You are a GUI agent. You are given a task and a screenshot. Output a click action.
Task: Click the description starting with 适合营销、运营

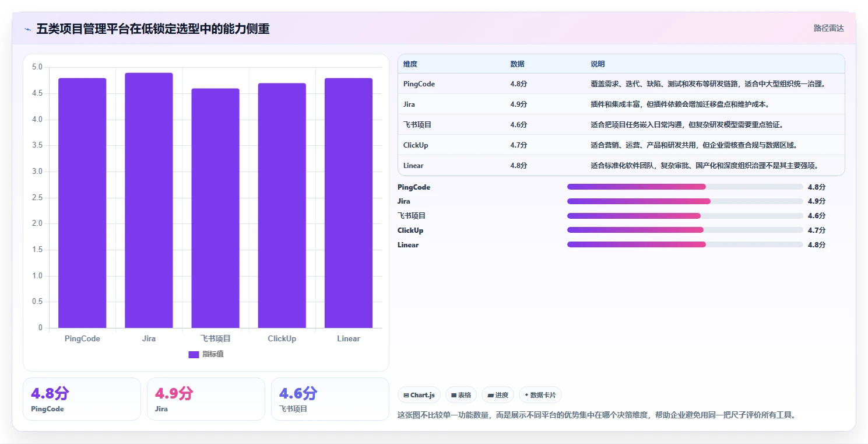click(694, 145)
